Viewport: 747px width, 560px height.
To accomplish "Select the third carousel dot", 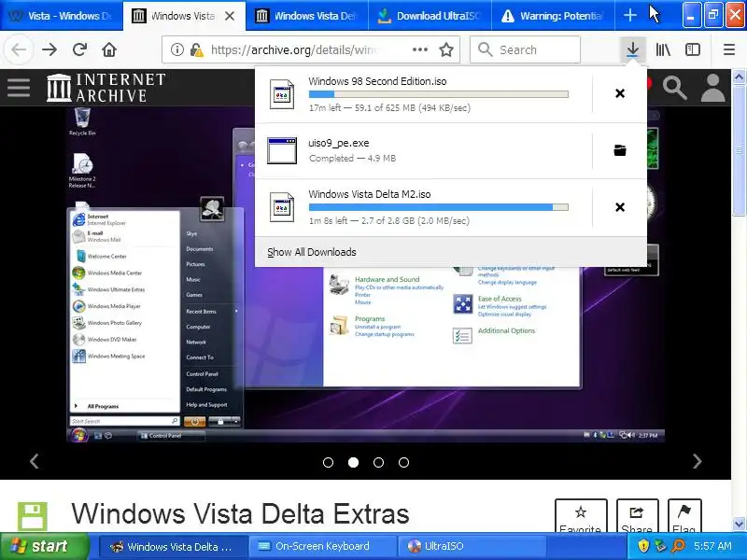I will [x=379, y=462].
